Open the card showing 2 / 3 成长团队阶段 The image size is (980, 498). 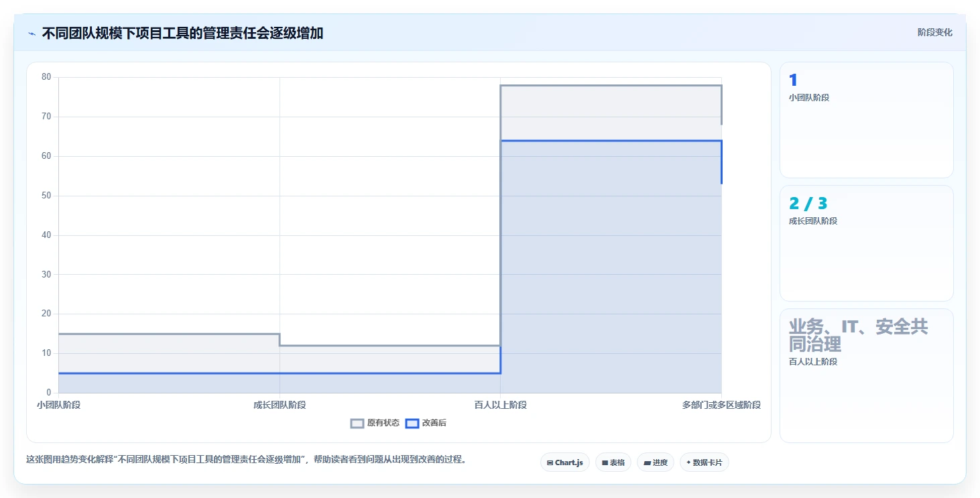(x=866, y=243)
